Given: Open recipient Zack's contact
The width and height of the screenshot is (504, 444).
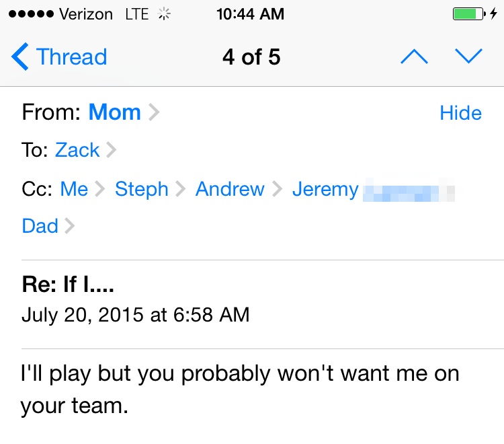Looking at the screenshot, I should click(77, 150).
